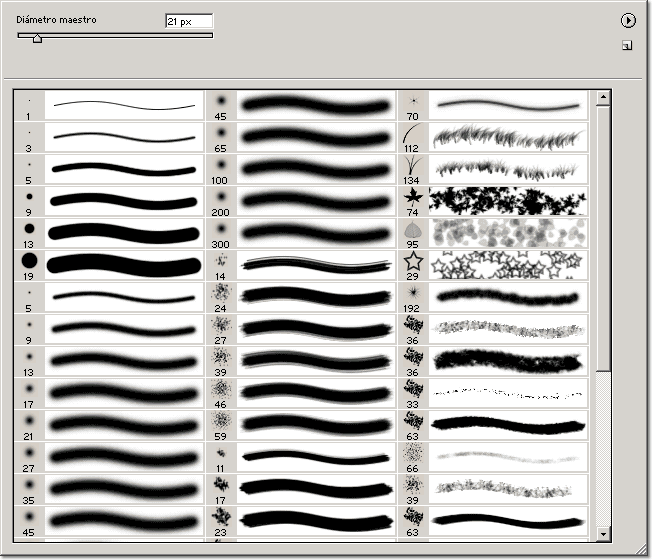652x560 pixels.
Task: Click the scrollbar up arrow
Action: [603, 98]
